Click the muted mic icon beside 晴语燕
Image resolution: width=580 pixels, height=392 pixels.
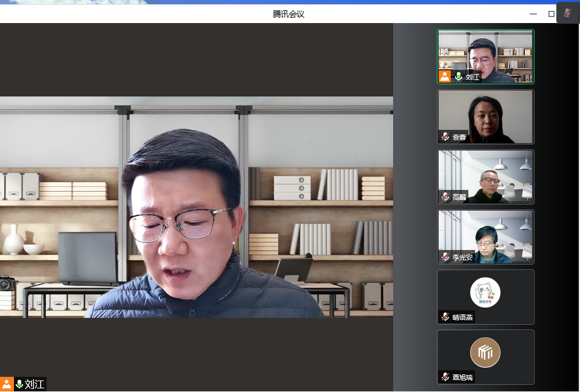[445, 317]
